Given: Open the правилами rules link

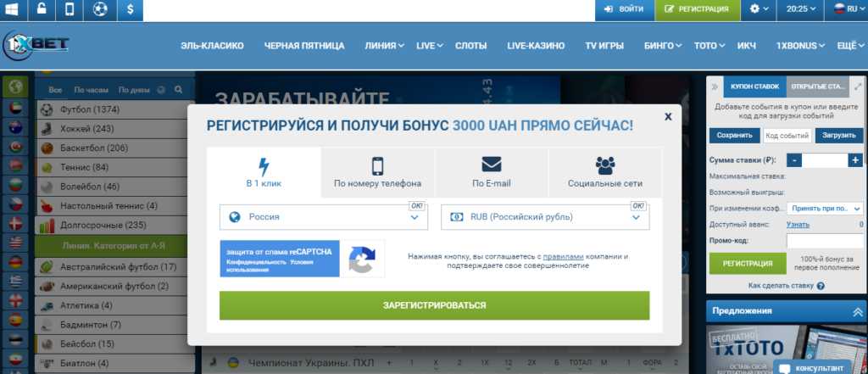Looking at the screenshot, I should coord(563,256).
